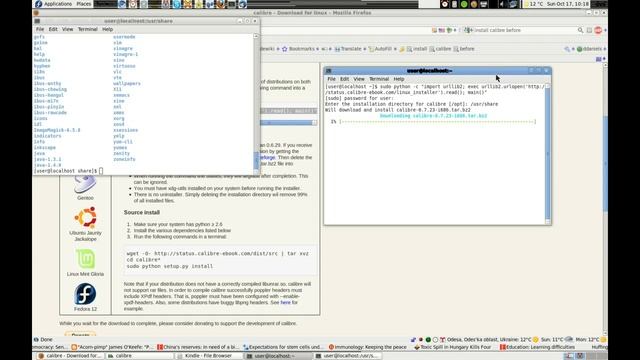Click the 'Source Install' heading on the page
The image size is (640, 360).
tap(142, 213)
